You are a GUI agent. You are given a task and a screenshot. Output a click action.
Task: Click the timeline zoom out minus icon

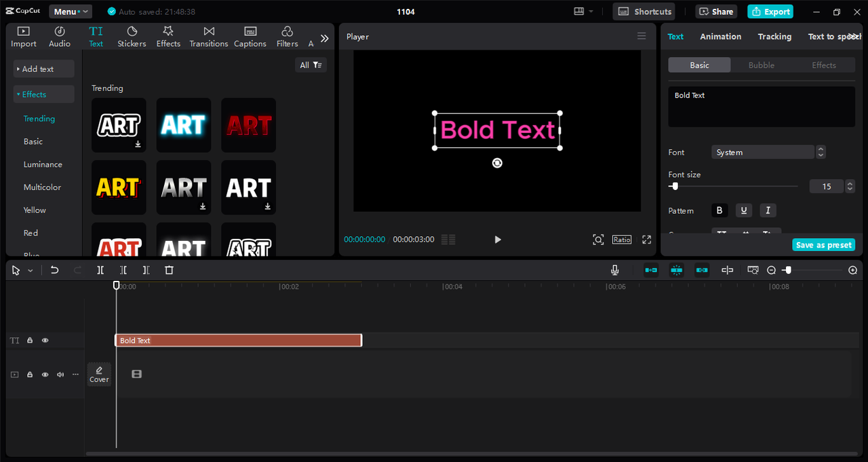point(771,270)
